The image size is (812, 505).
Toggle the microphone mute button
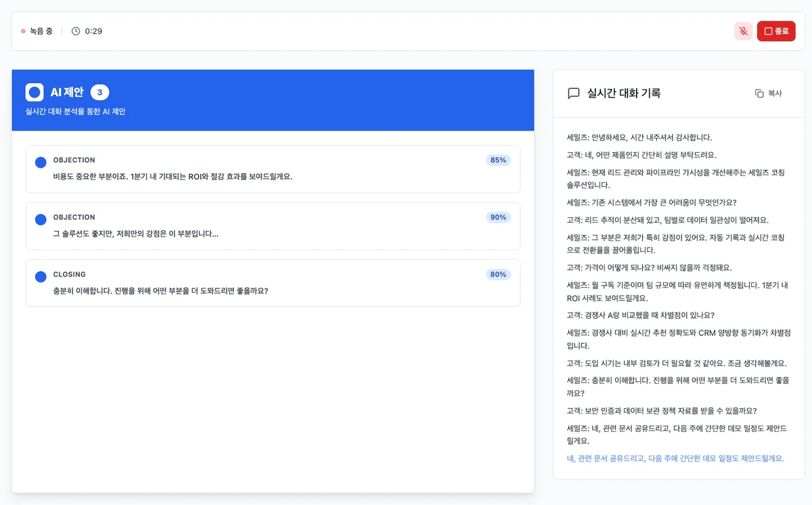[743, 31]
